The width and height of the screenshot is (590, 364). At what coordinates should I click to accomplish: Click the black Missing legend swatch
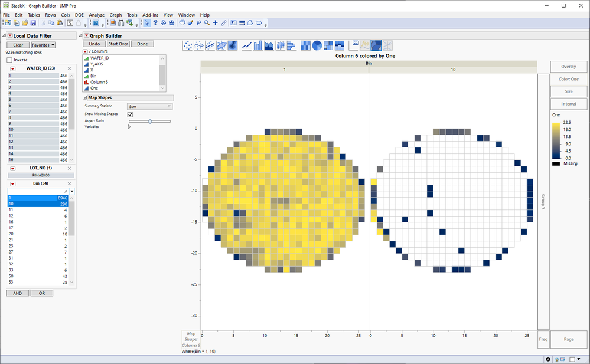(556, 163)
